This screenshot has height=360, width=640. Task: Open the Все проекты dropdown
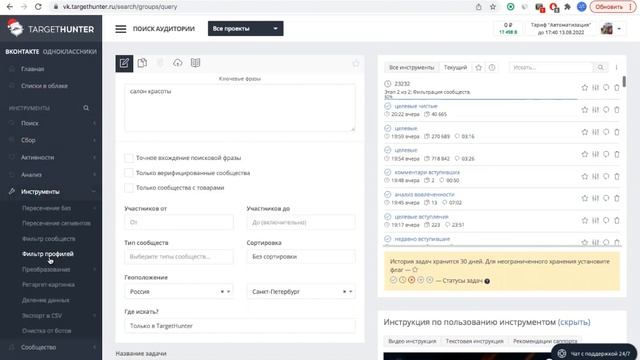pos(245,29)
